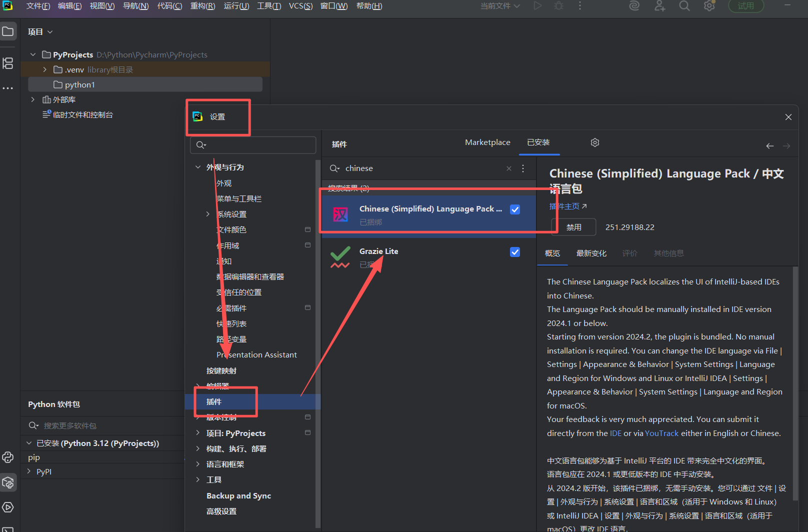808x532 pixels.
Task: Collapse the 已安装 (Python 3.12) packages list
Action: coord(29,443)
